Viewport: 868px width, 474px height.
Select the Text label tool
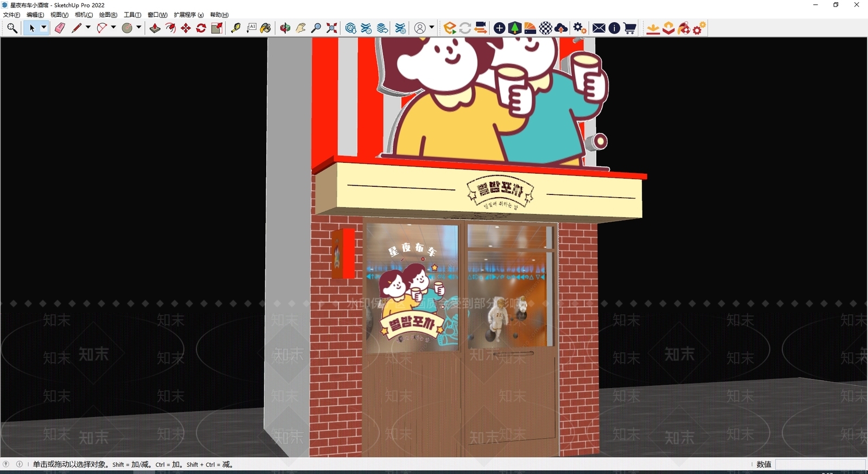click(x=251, y=28)
